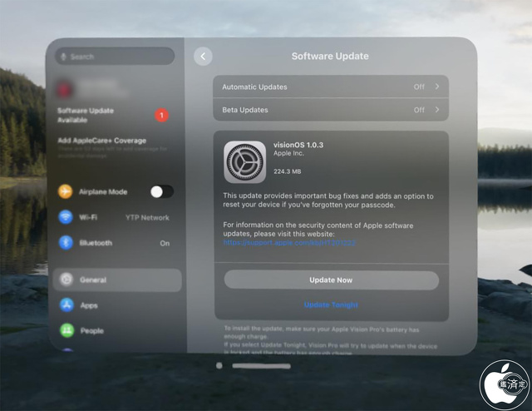Click the visionOS 1.0.3 title
Viewport: 532px width, 411px height.
coord(298,145)
